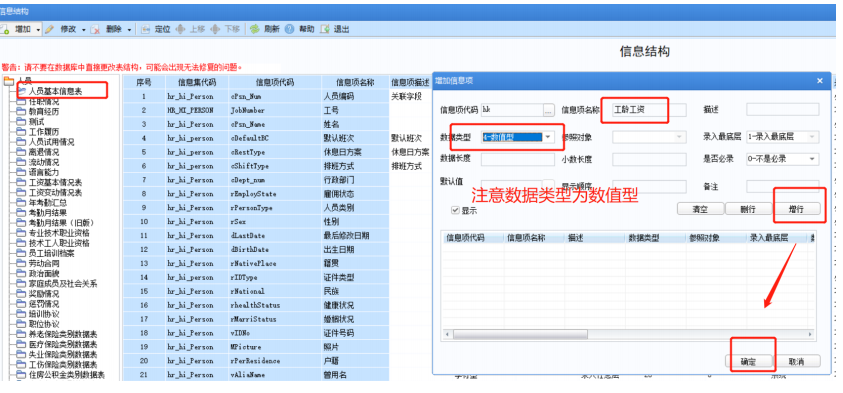Select 工资变动情况表 tree node
843x393 pixels.
pos(55,192)
